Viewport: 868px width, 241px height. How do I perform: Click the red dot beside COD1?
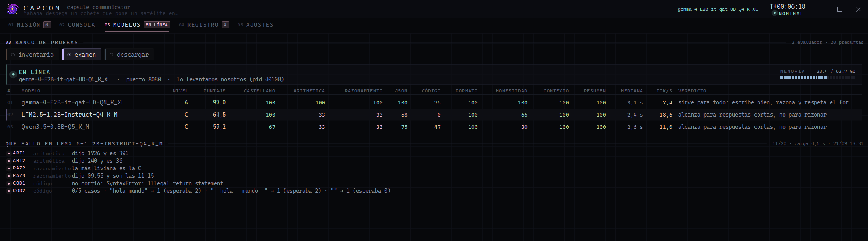pyautogui.click(x=9, y=183)
